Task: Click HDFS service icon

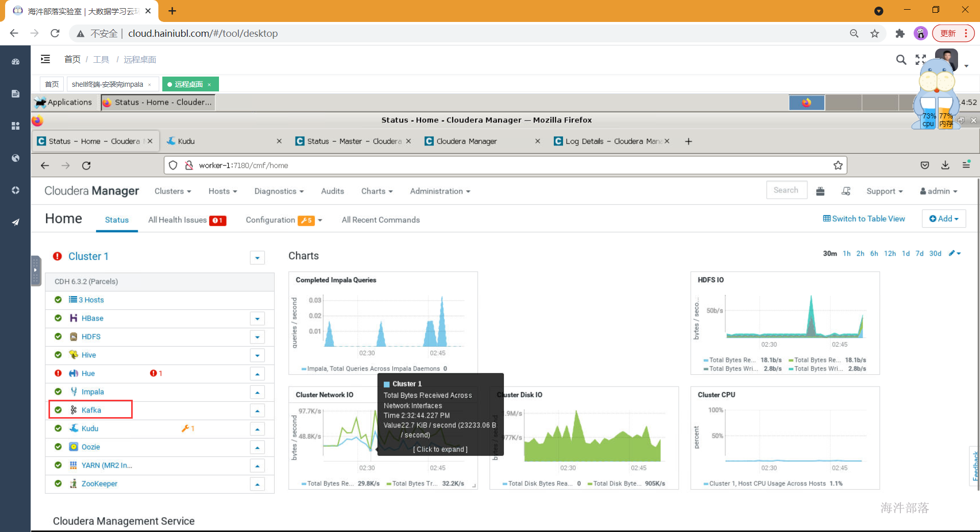Action: [73, 336]
